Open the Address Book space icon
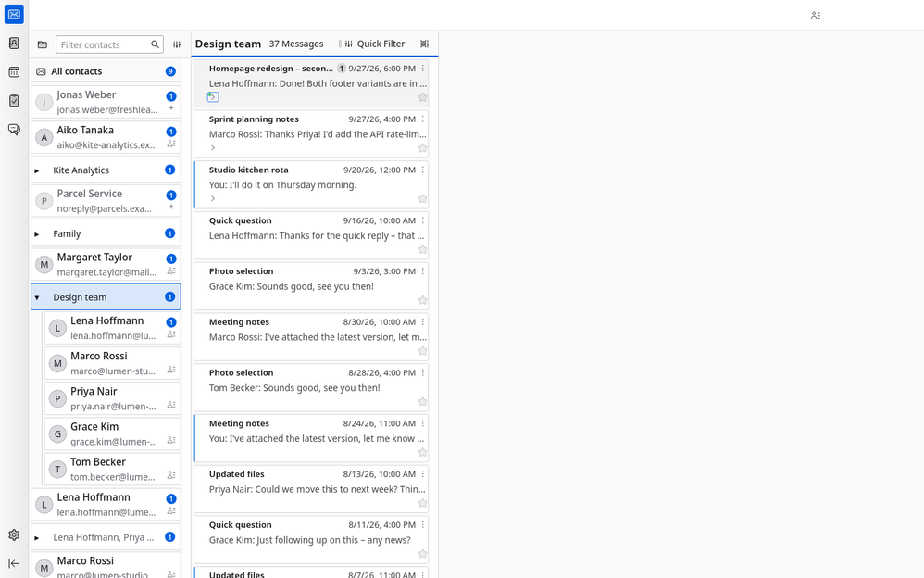924x578 pixels. (x=14, y=43)
